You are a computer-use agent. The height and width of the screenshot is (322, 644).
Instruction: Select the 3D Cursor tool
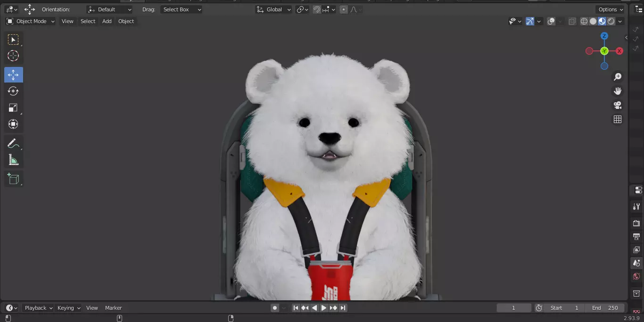[13, 56]
